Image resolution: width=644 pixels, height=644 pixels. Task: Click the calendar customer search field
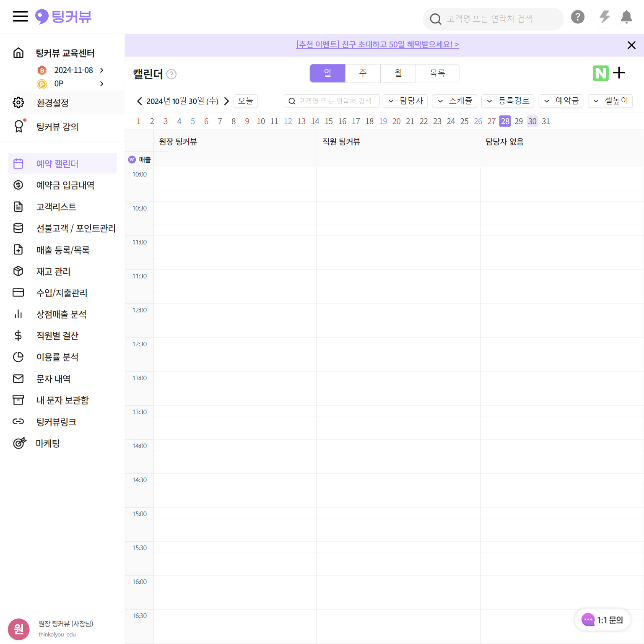point(332,101)
